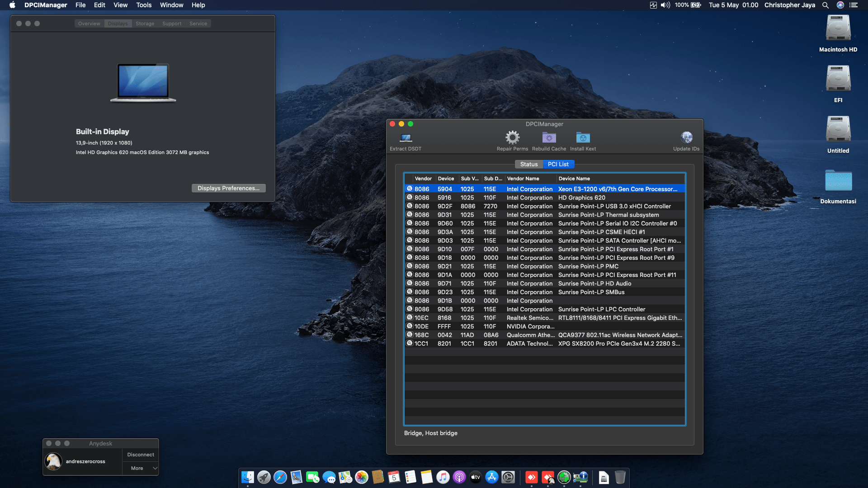Screen dimensions: 868x488
Task: Open Finder from the dock
Action: click(x=248, y=477)
